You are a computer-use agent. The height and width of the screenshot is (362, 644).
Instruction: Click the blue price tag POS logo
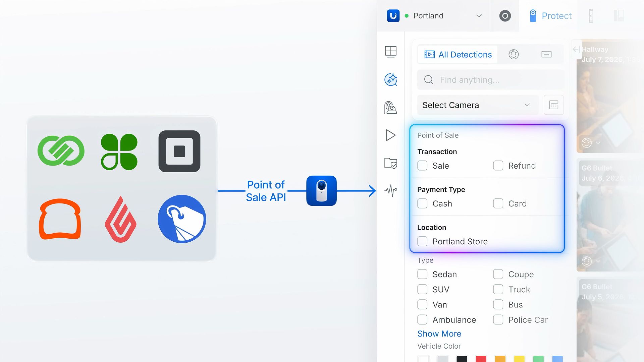(x=182, y=219)
